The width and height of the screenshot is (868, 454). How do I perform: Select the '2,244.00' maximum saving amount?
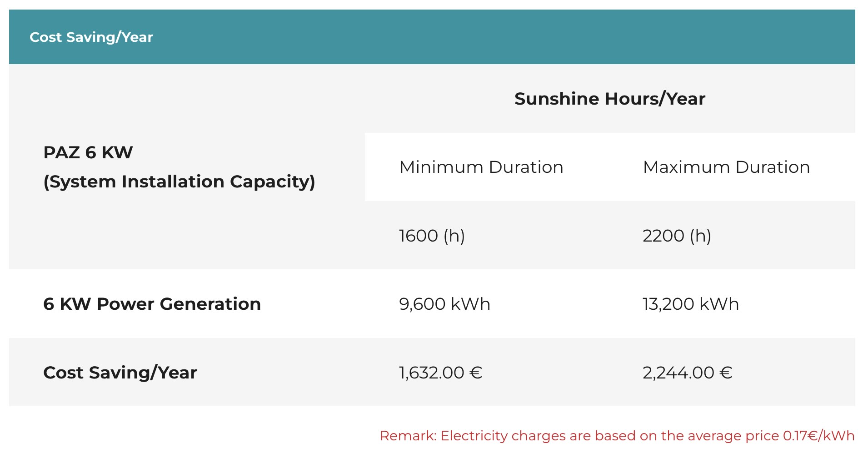[678, 373]
